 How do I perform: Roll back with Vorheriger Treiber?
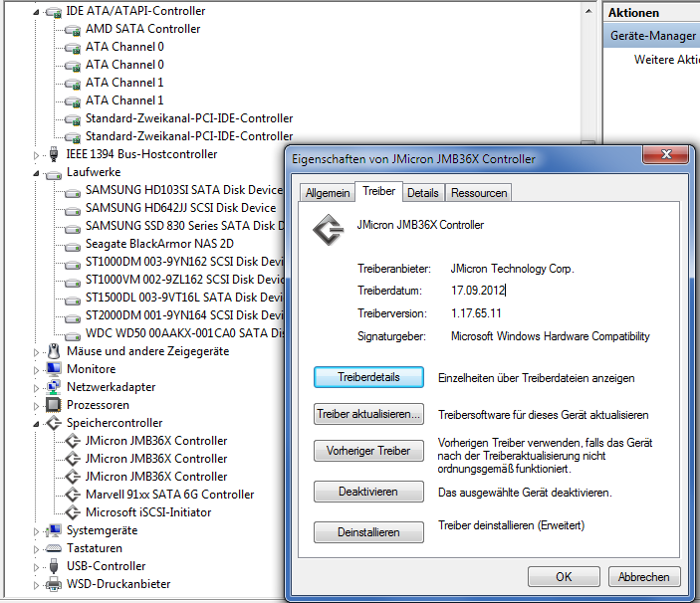point(368,451)
